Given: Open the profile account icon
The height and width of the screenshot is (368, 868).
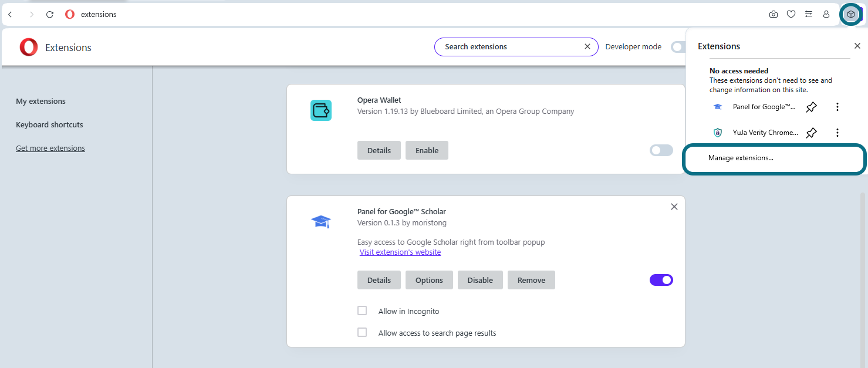Looking at the screenshot, I should click(826, 14).
